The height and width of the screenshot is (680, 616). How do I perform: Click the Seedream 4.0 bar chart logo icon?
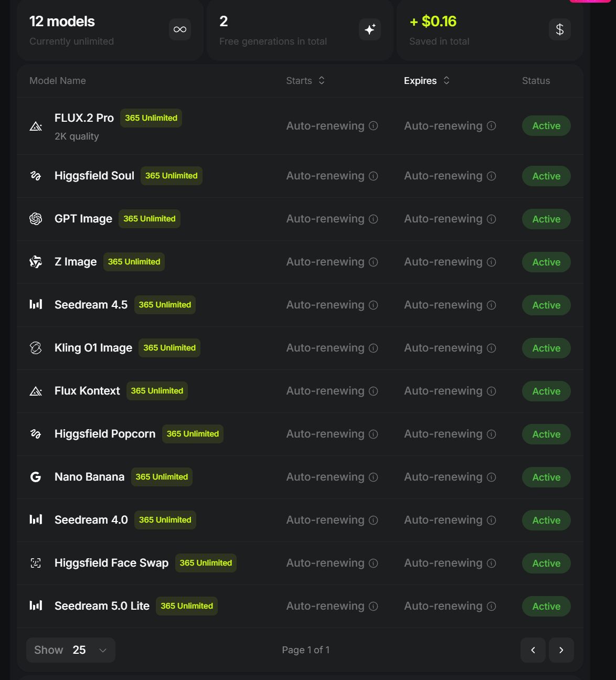pos(36,519)
